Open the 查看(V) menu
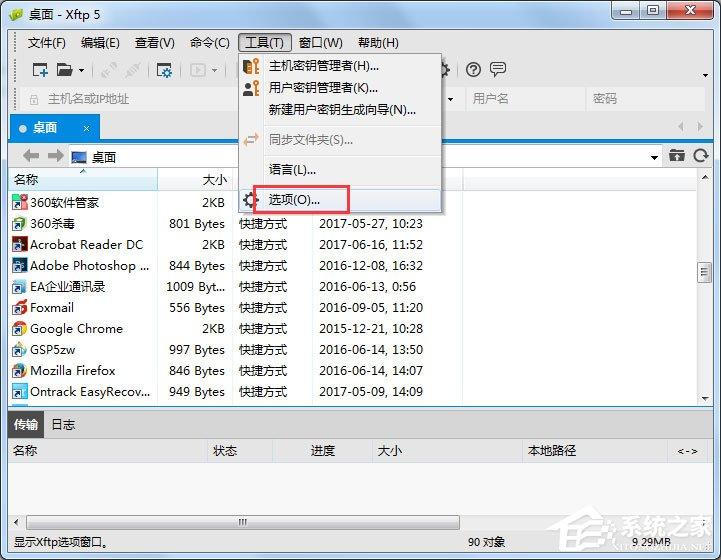 tap(154, 43)
